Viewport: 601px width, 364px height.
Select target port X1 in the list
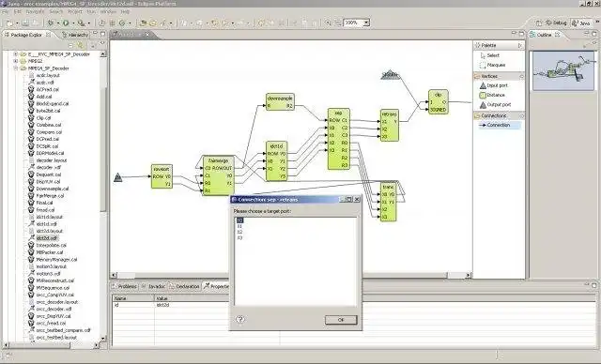coord(240,226)
